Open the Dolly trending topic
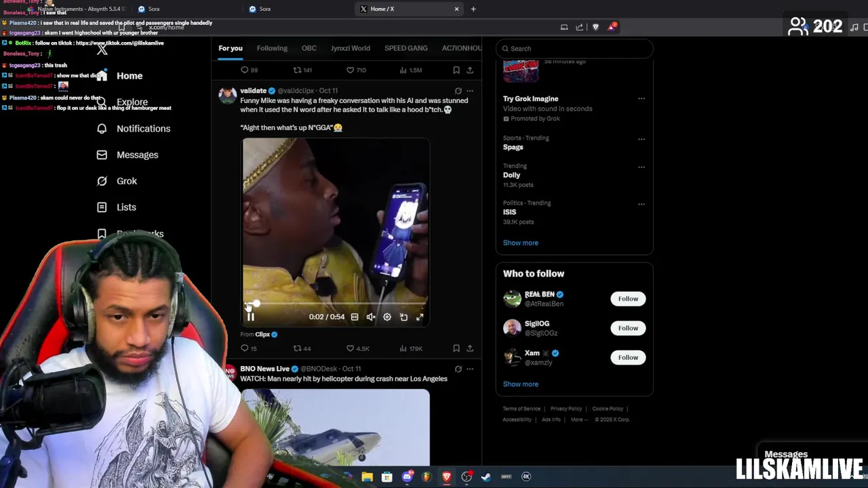This screenshot has height=488, width=868. coord(511,175)
